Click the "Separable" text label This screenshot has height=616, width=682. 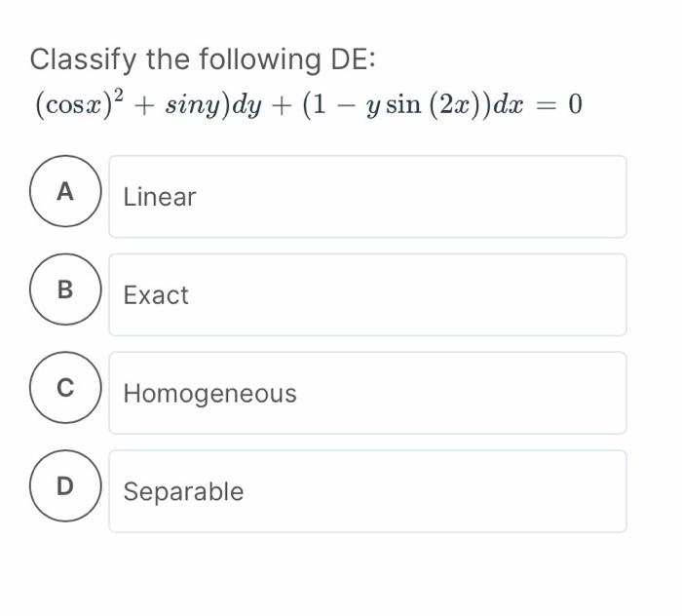(x=183, y=491)
